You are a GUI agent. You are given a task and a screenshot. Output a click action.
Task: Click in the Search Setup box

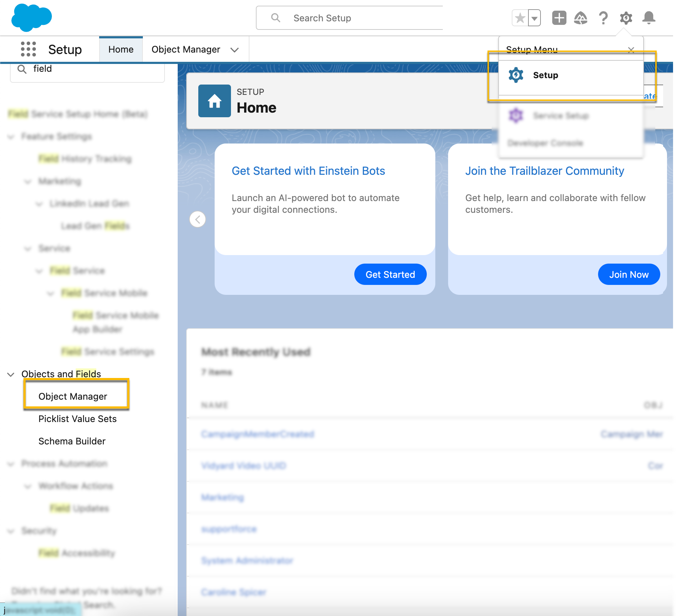[x=350, y=18]
